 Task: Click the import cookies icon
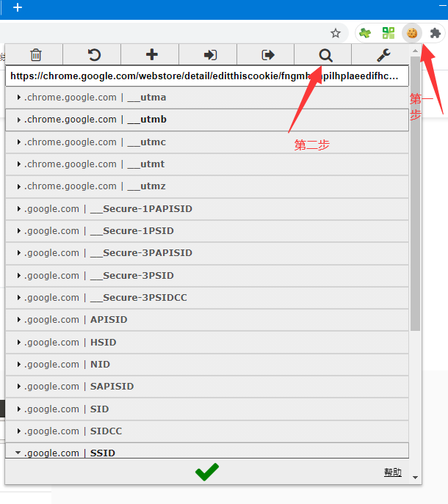(x=210, y=55)
